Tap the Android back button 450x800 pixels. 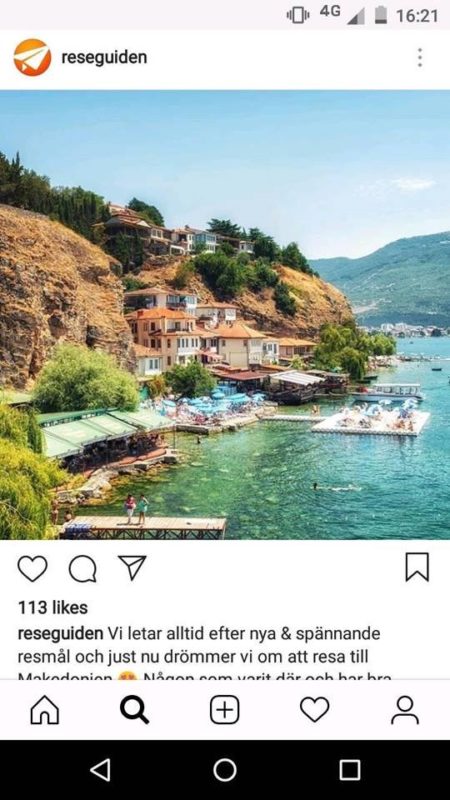point(100,770)
